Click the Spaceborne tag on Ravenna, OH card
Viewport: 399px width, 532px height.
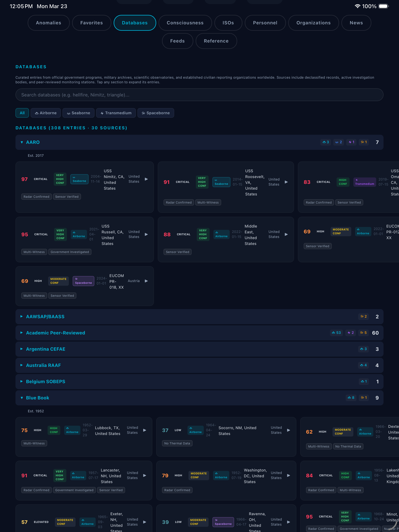(223, 522)
